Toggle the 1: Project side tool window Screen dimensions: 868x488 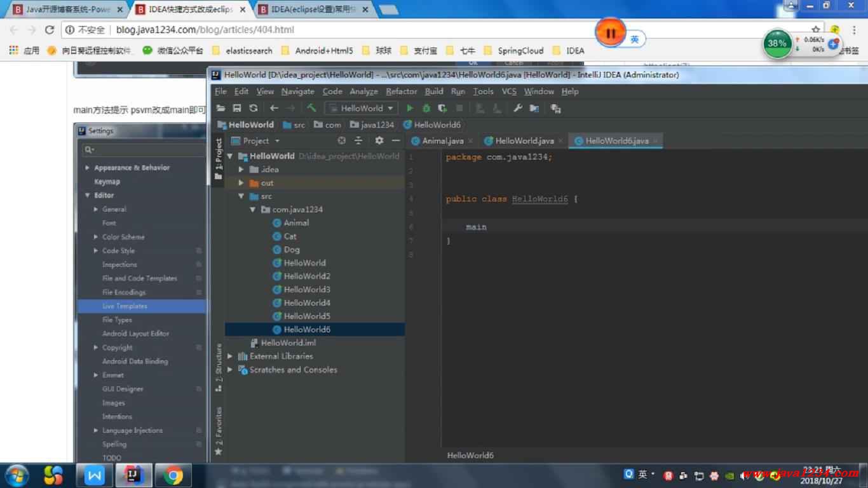[x=219, y=159]
